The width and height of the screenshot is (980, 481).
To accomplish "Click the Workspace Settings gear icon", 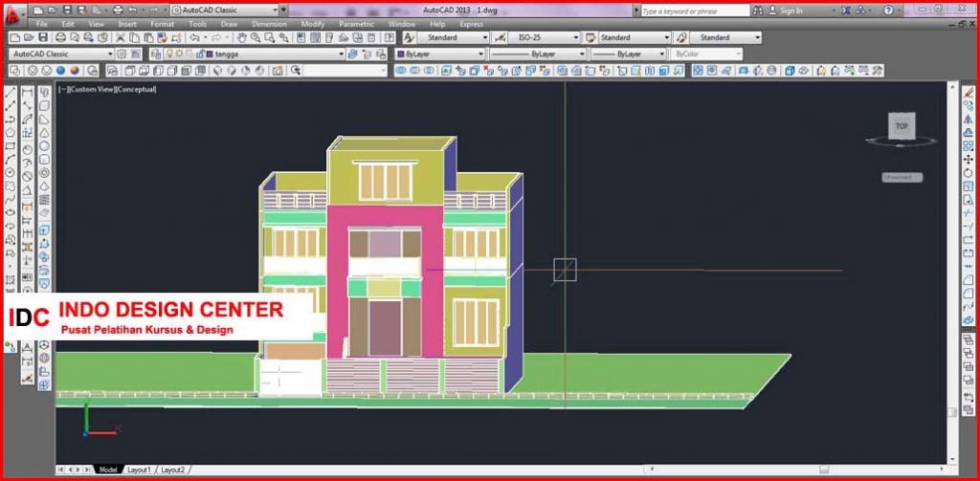I will pos(122,55).
